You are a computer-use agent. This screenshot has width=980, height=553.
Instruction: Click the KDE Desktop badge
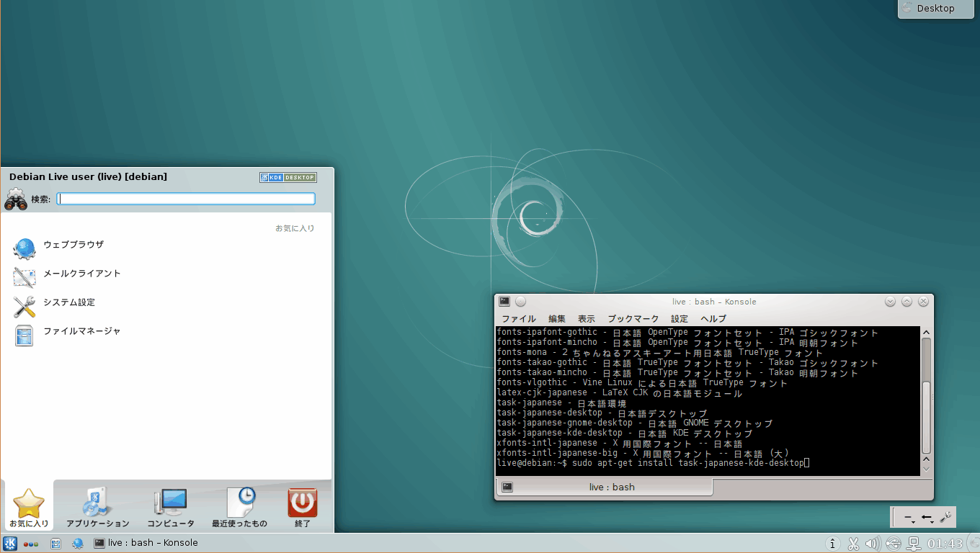pos(288,177)
